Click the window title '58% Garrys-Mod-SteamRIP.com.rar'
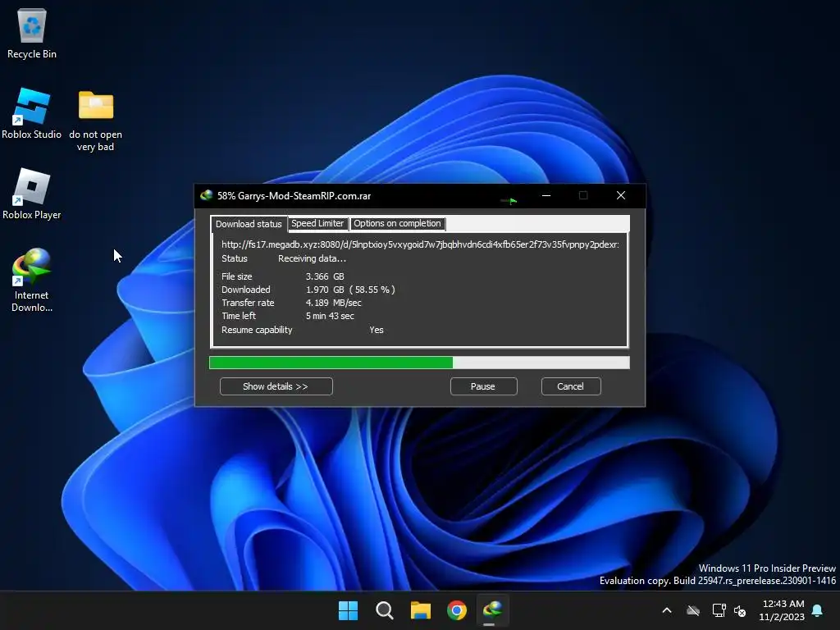The height and width of the screenshot is (630, 840). coord(294,196)
